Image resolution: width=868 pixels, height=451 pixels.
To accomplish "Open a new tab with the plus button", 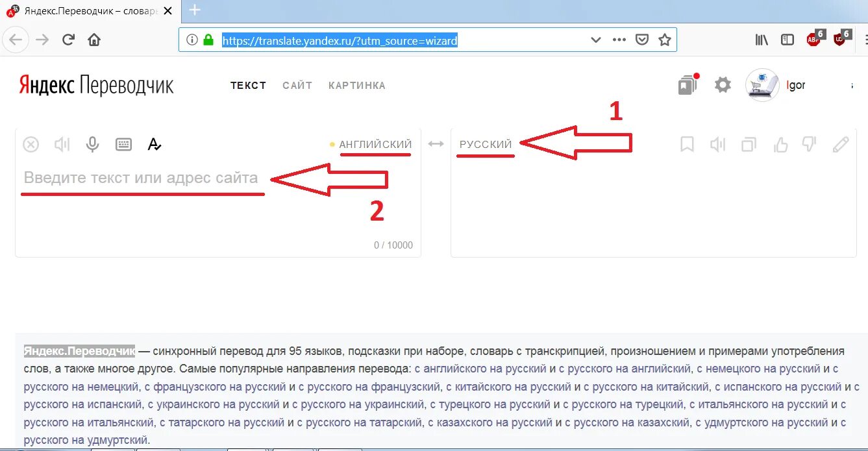I will pyautogui.click(x=194, y=10).
